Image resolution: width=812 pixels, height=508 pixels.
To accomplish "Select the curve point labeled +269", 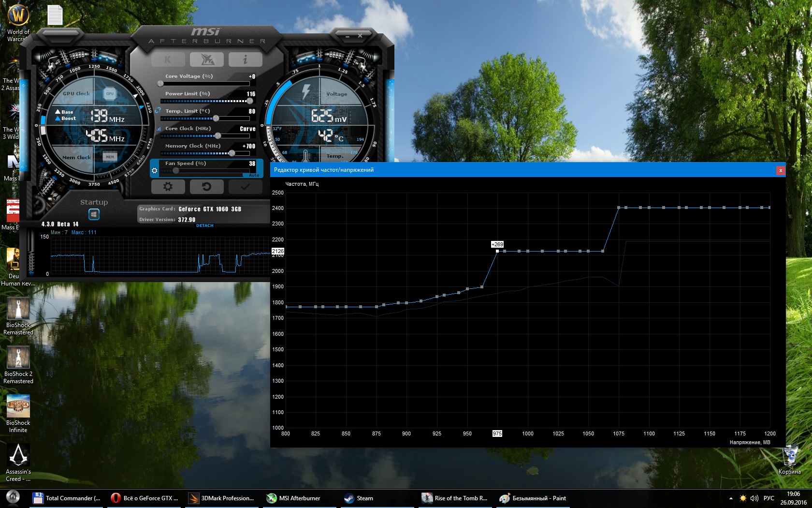I will pos(497,251).
